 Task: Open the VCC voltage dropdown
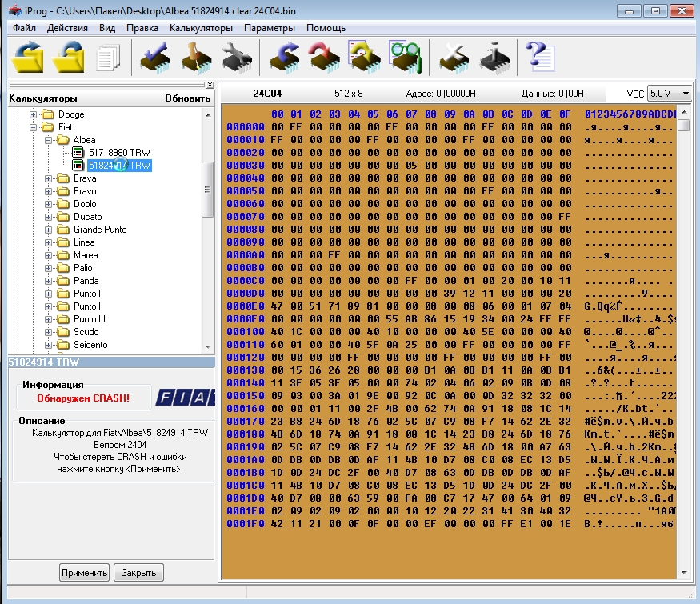click(686, 94)
